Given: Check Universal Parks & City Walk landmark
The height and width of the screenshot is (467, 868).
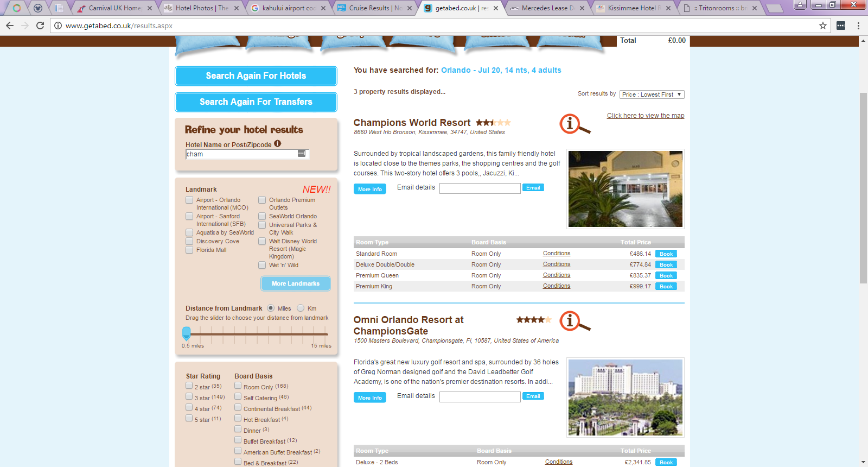Looking at the screenshot, I should click(262, 225).
